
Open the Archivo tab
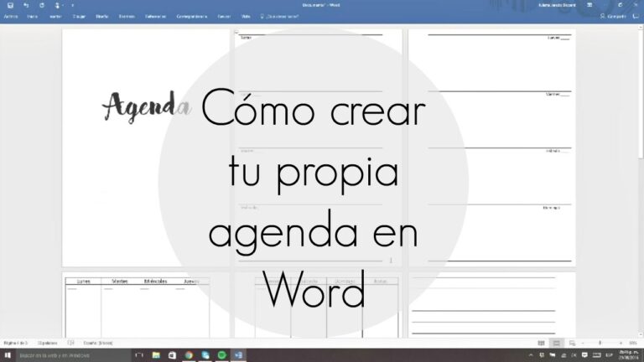pyautogui.click(x=11, y=17)
